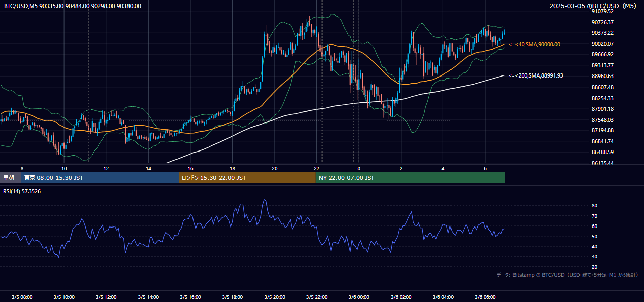Screen dimensions: 644x302
Task: Click RSI axis level 40
Action: [594, 247]
